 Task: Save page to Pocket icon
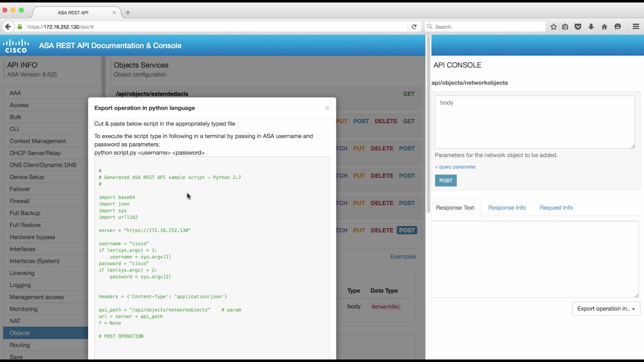point(578,27)
